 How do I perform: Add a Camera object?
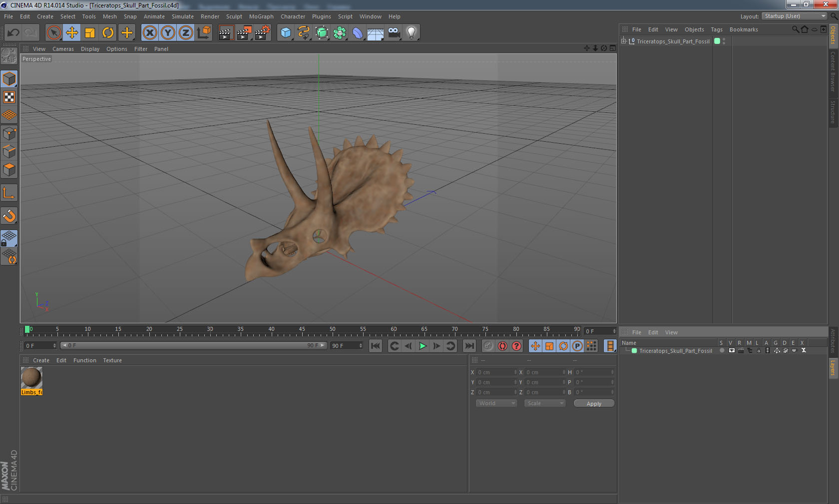pos(394,33)
